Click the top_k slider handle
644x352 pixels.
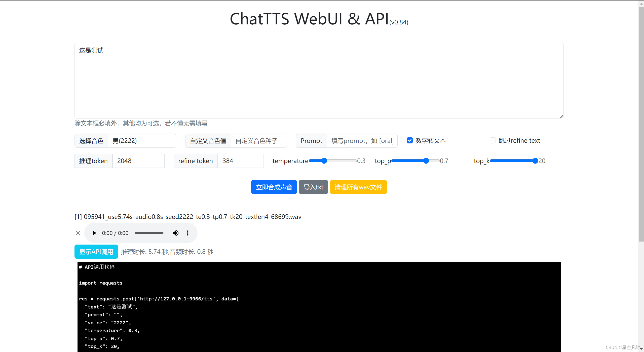pyautogui.click(x=535, y=161)
